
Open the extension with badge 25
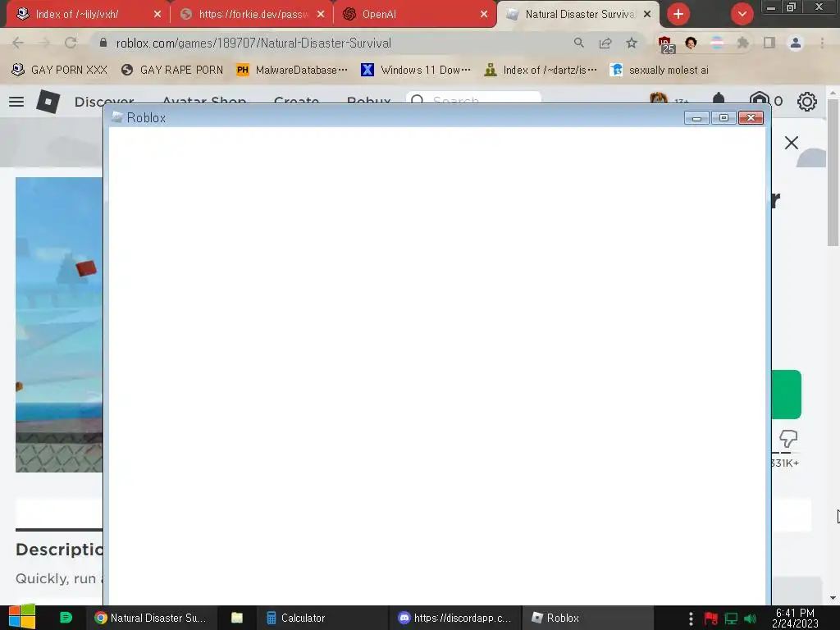tap(665, 44)
